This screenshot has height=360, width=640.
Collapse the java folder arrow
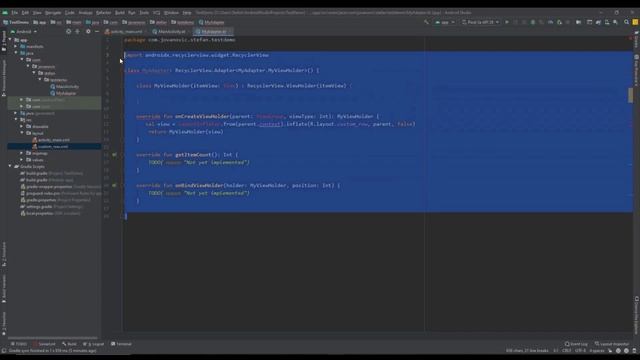coord(16,53)
